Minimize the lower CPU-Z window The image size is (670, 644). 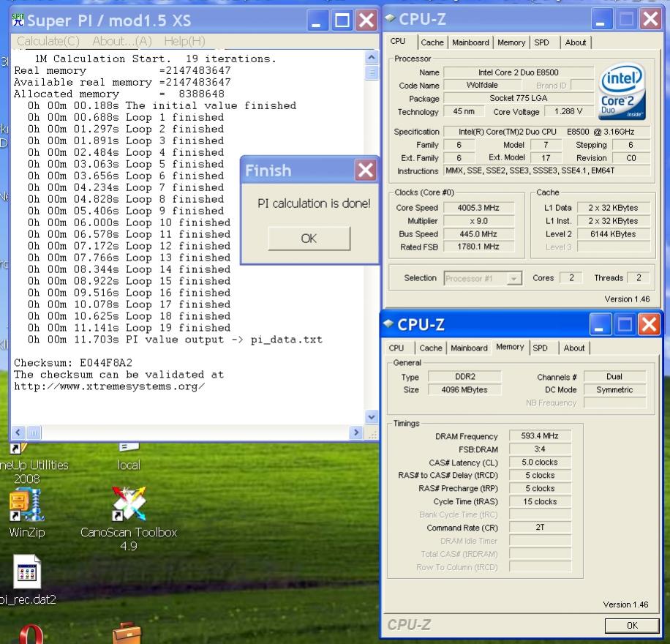[599, 325]
